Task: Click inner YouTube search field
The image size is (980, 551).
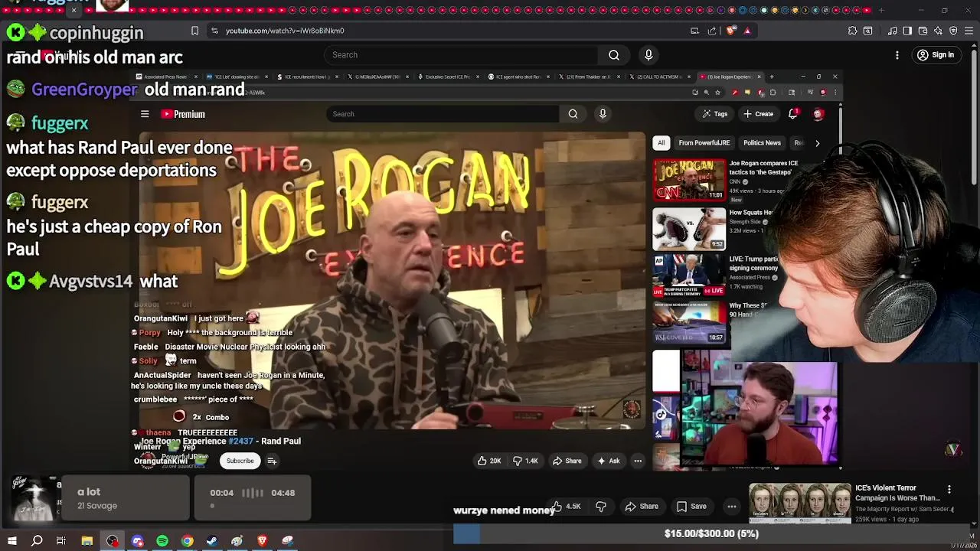Action: (443, 114)
